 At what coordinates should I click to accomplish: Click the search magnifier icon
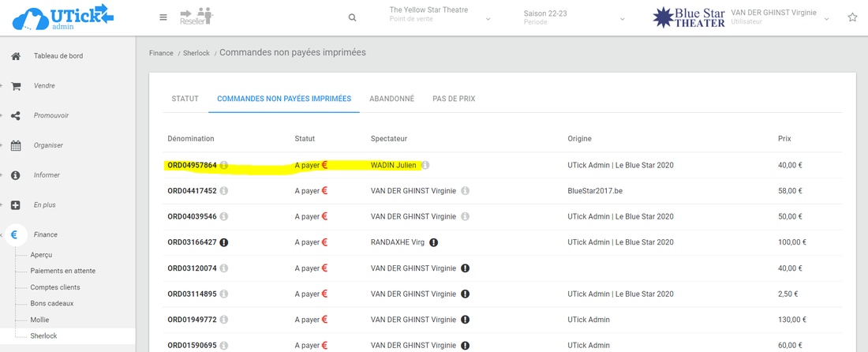352,18
